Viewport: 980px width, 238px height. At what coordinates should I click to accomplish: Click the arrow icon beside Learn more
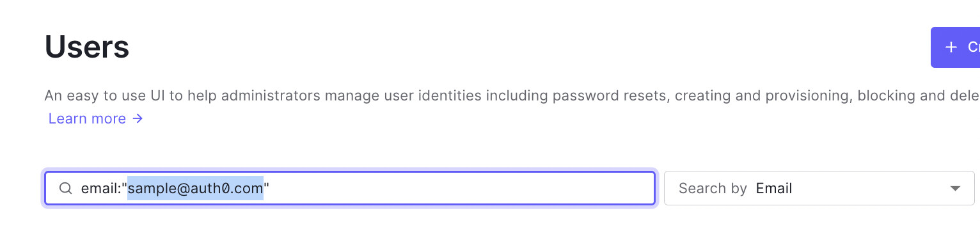click(x=138, y=118)
